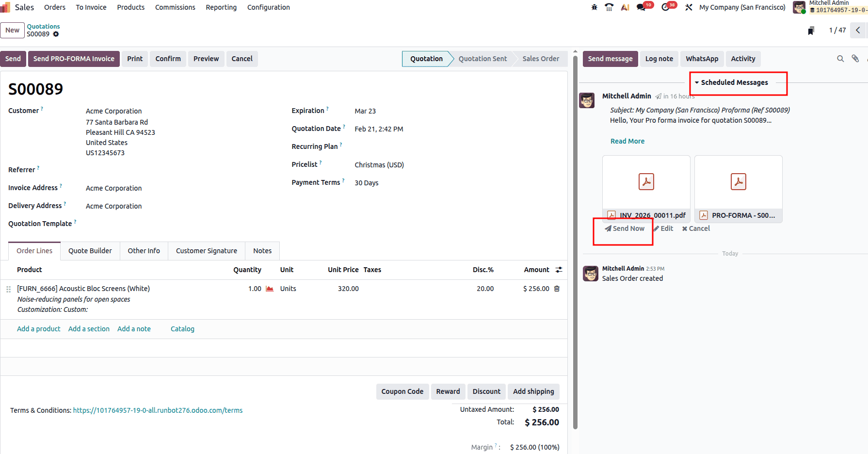Switch to the Notes tab

coord(262,251)
